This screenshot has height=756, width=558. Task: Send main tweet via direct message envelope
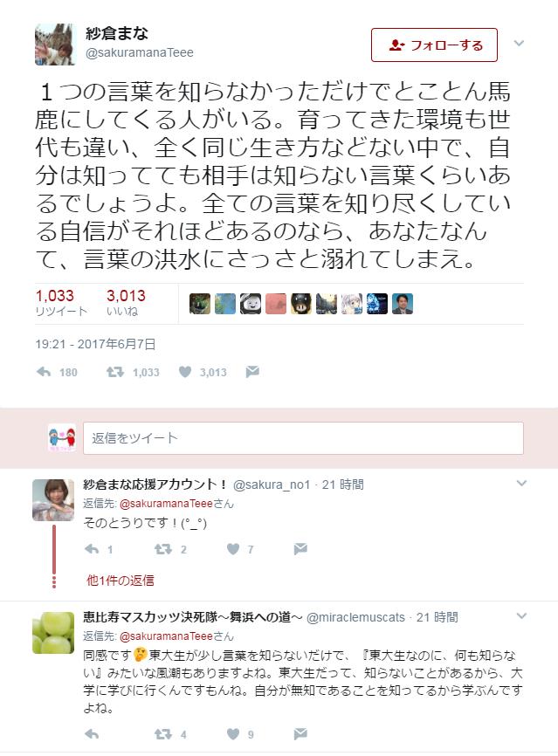252,371
